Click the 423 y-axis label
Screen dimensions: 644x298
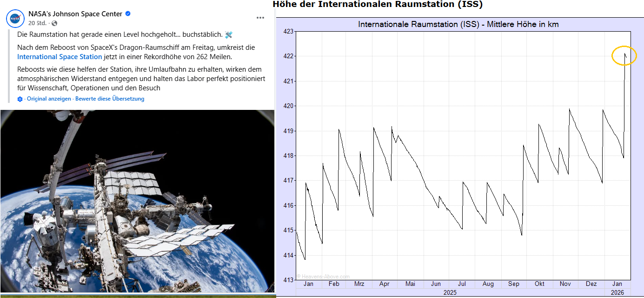tap(288, 32)
